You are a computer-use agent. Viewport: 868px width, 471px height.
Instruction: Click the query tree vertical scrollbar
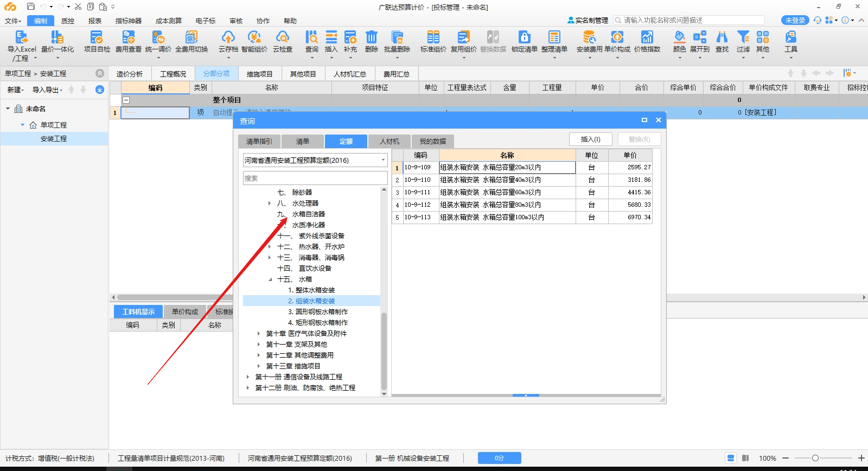coord(384,351)
